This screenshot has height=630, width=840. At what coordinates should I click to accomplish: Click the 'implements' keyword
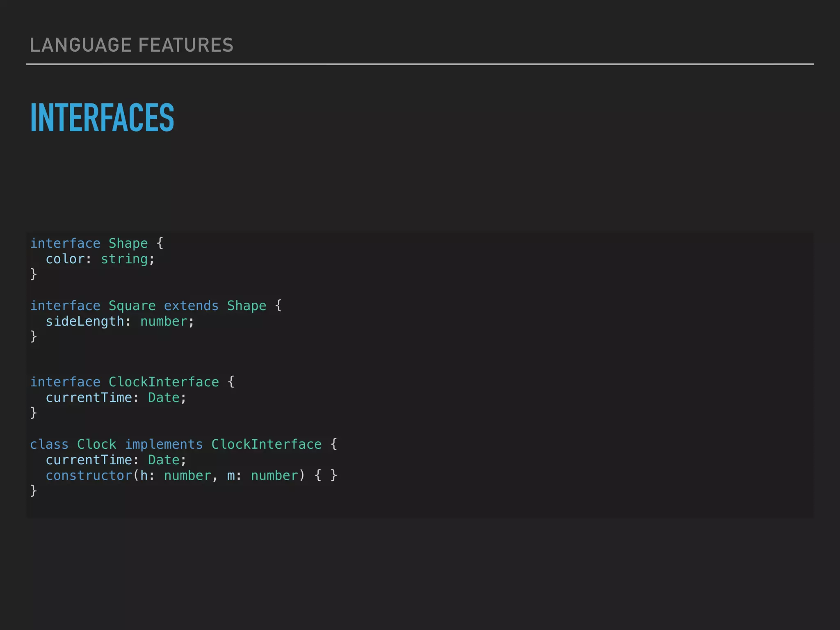tap(164, 445)
